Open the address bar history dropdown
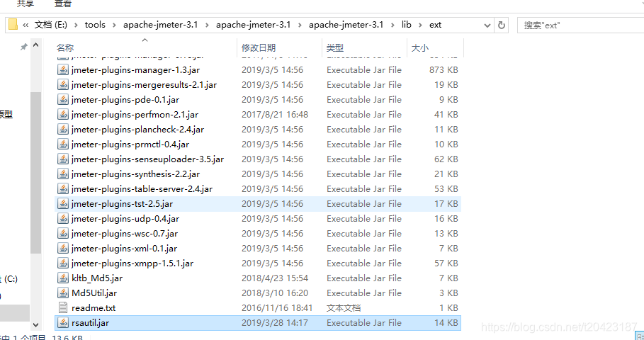 pyautogui.click(x=487, y=25)
